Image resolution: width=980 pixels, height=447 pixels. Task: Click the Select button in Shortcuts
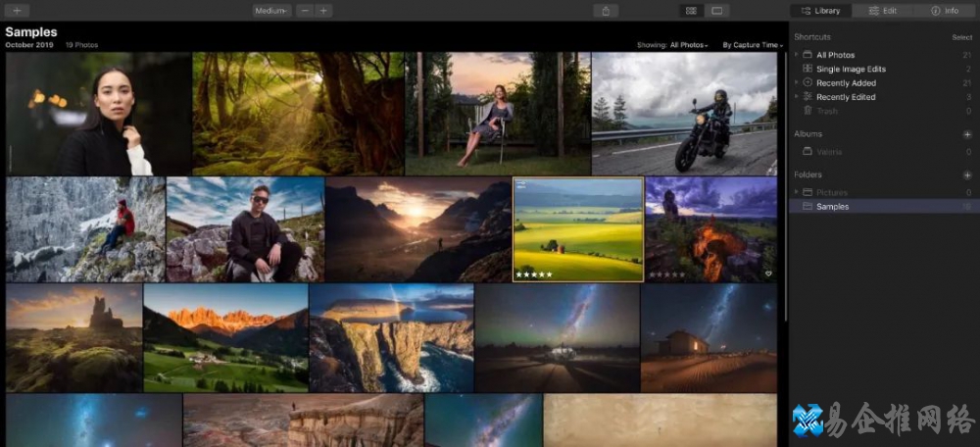(961, 37)
